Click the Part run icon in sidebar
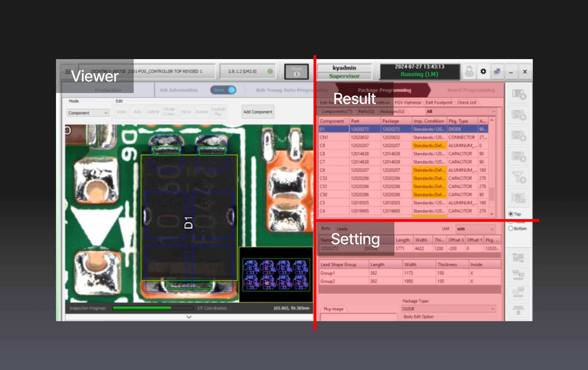 tap(518, 136)
